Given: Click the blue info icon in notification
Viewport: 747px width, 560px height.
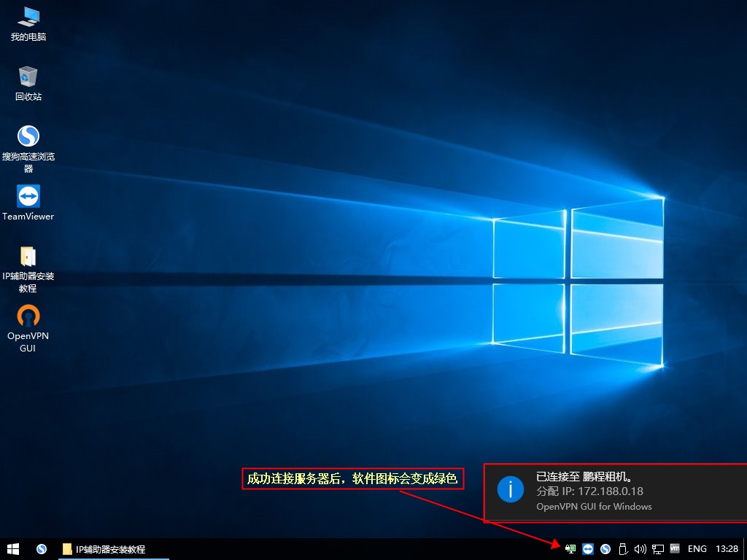Looking at the screenshot, I should (x=510, y=489).
